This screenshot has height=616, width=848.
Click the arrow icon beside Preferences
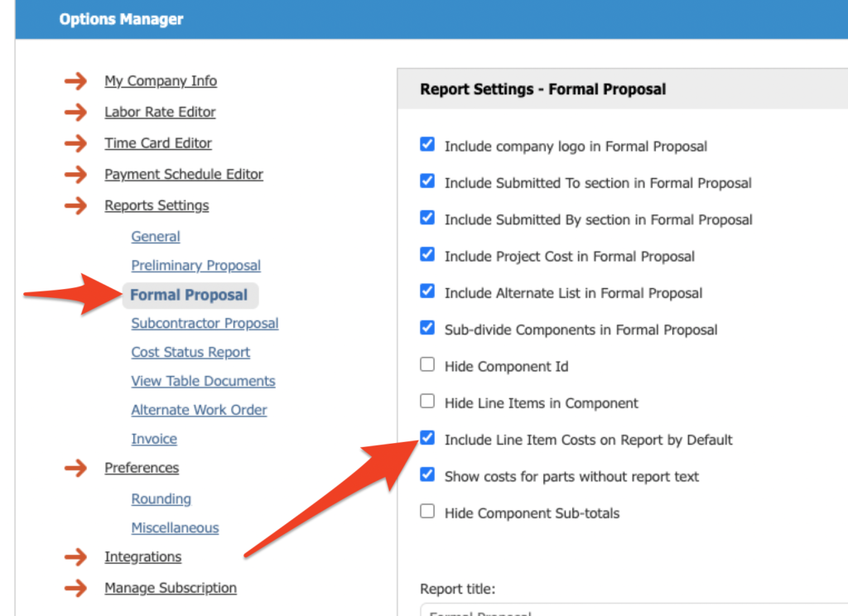[75, 468]
